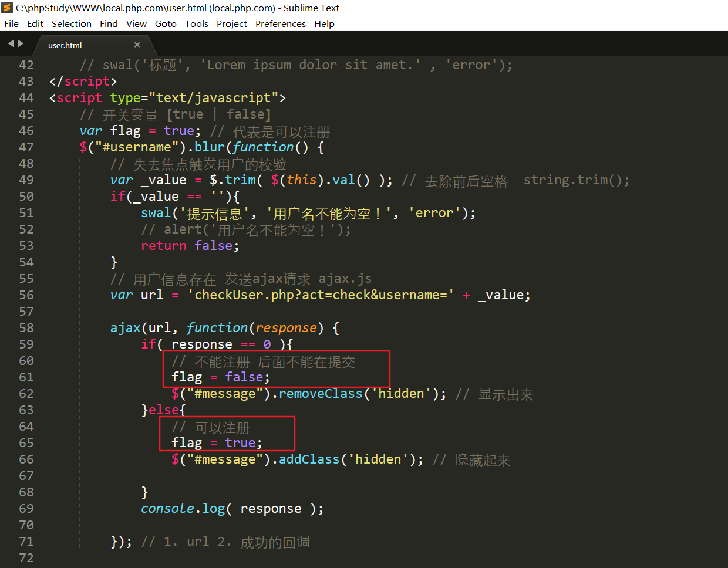
Task: Open the View menu
Action: click(136, 24)
